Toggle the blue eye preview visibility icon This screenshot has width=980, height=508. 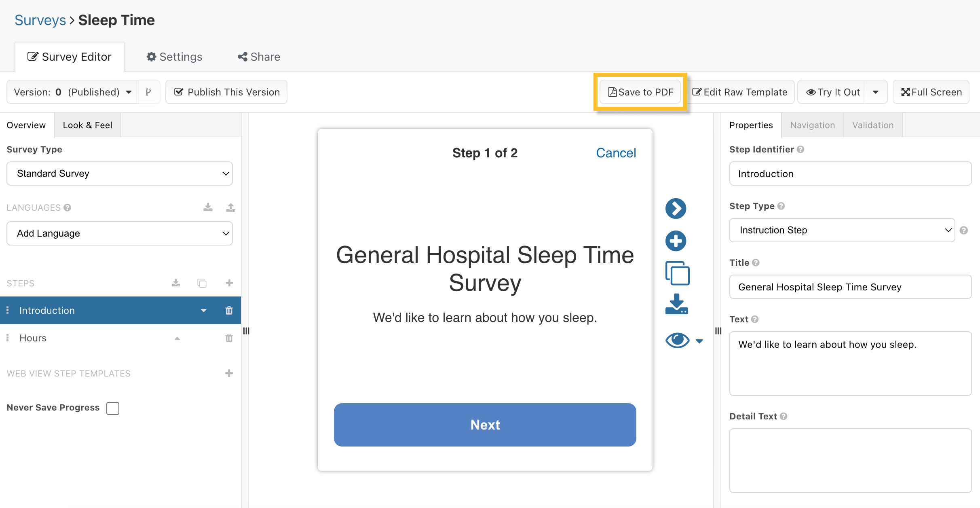tap(677, 340)
